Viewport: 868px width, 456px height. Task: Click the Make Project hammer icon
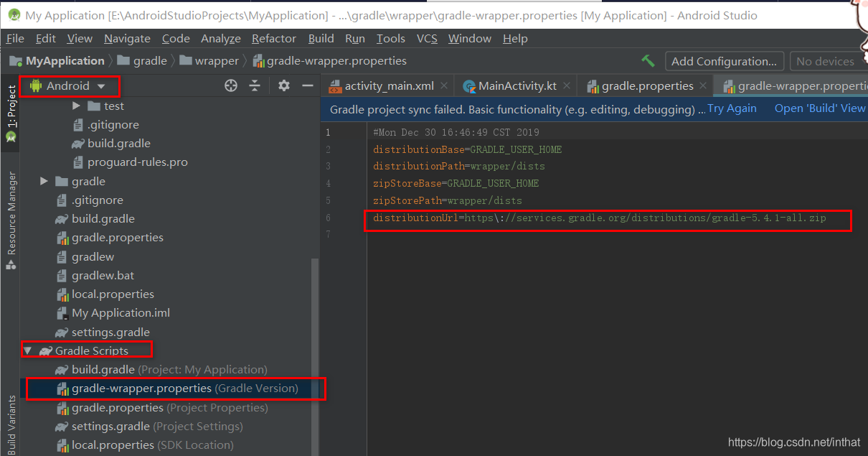[648, 61]
